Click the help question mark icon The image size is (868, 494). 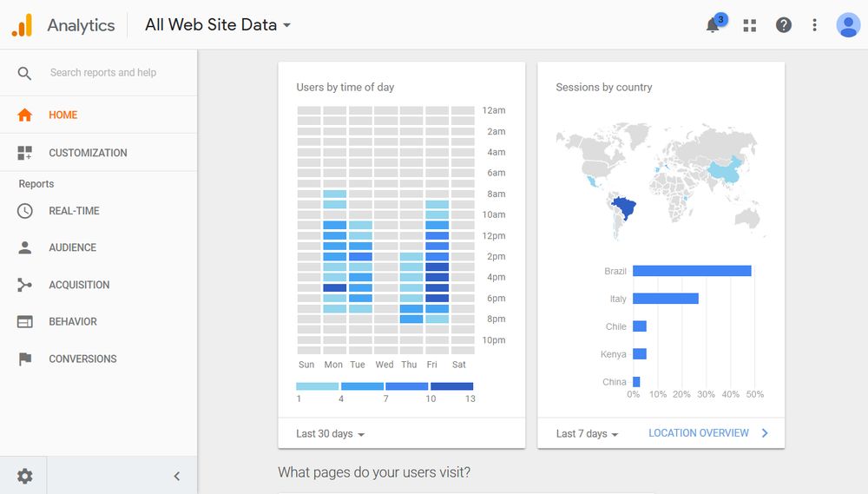783,25
